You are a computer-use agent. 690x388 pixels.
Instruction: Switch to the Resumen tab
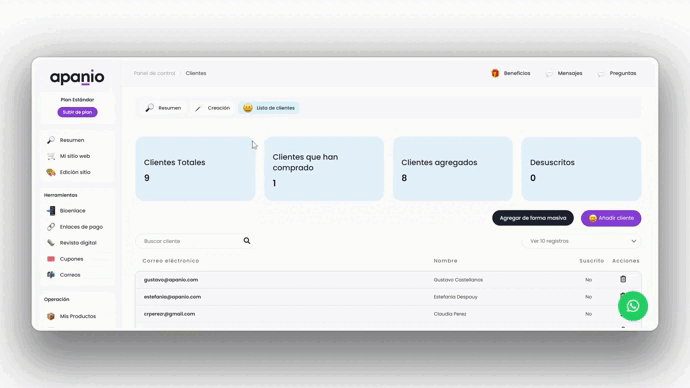coord(163,108)
